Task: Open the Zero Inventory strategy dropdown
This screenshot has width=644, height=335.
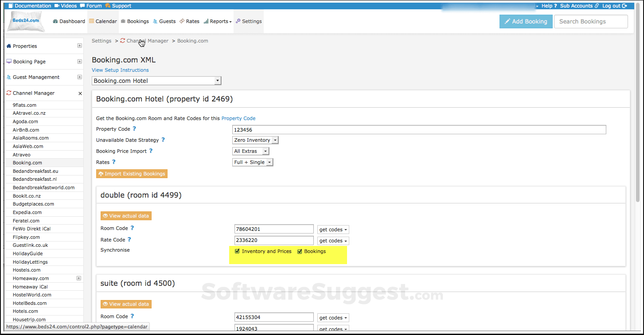Action: pos(256,140)
